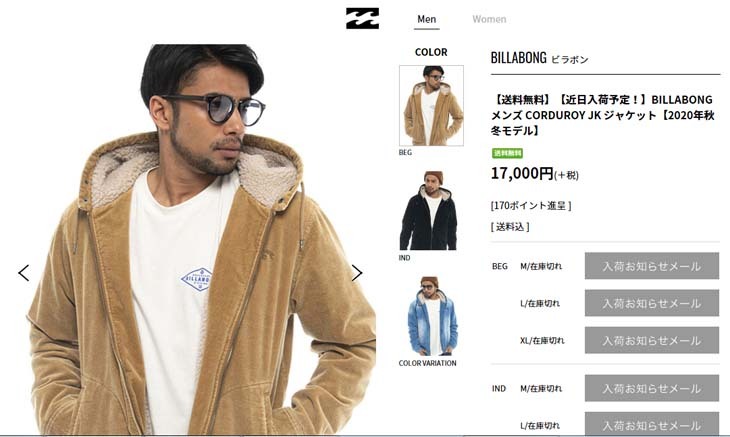
Task: Switch to the Women tab
Action: coord(489,19)
